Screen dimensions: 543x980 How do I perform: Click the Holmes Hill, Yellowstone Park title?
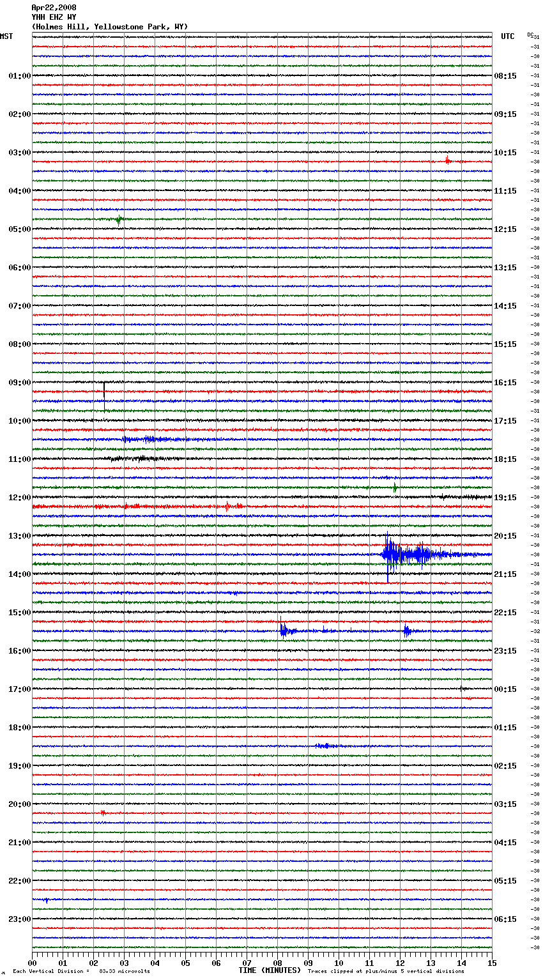coord(110,27)
